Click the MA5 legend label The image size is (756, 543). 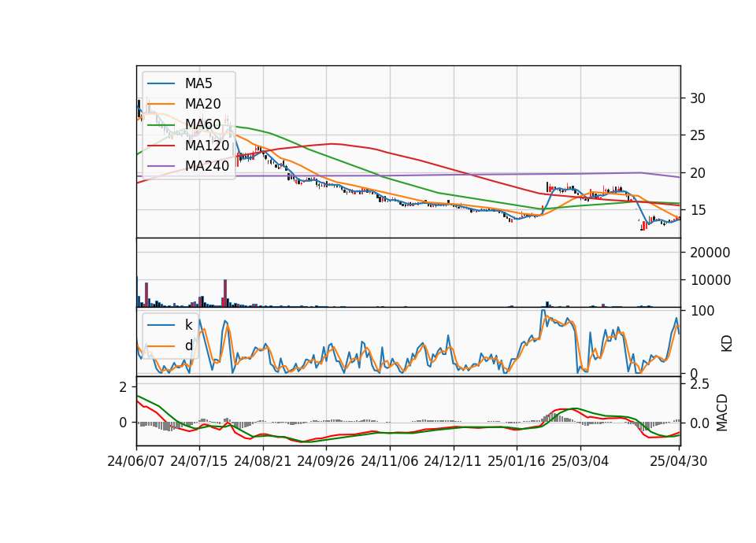pyautogui.click(x=198, y=83)
